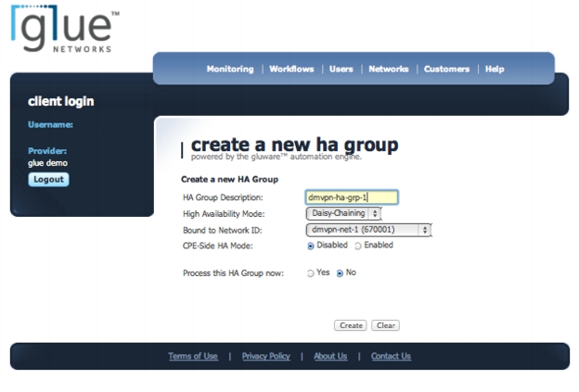This screenshot has height=392, width=579.
Task: Open the Bound to Network ID dropdown
Action: [x=368, y=230]
